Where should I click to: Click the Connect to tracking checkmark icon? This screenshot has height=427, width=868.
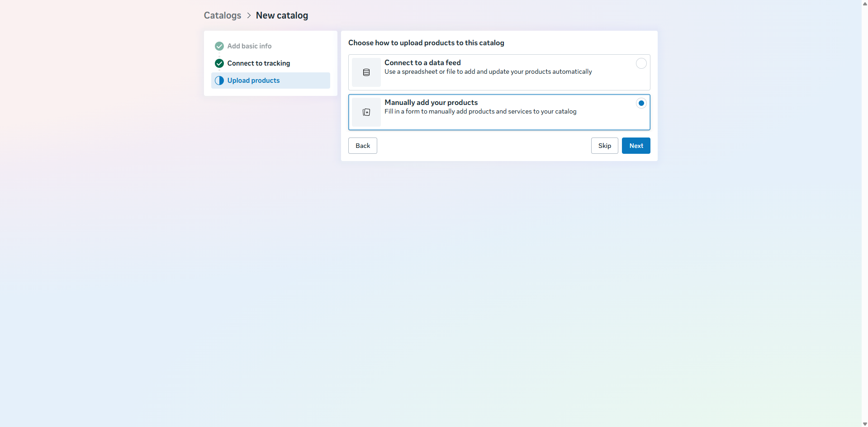[219, 63]
